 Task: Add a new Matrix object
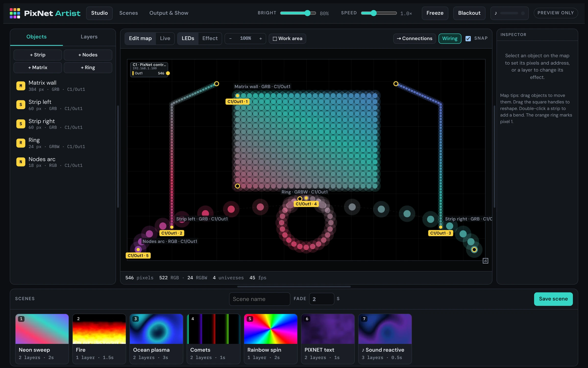38,68
